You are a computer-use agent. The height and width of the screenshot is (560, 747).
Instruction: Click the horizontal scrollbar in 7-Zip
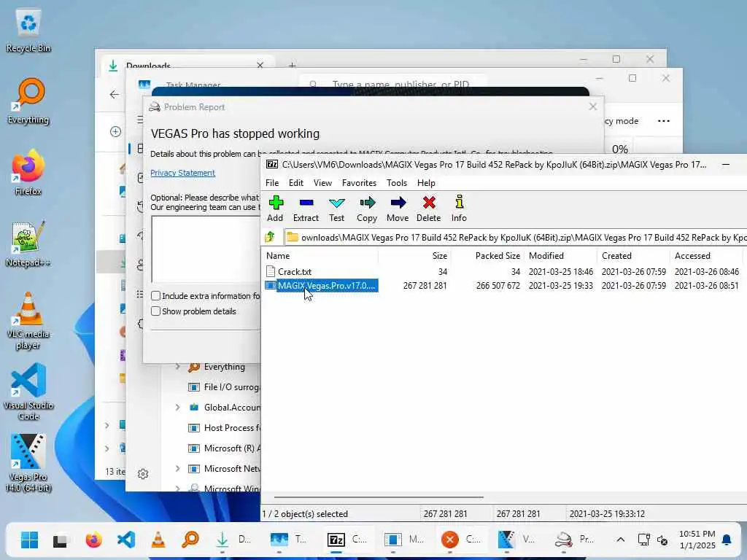tap(379, 497)
